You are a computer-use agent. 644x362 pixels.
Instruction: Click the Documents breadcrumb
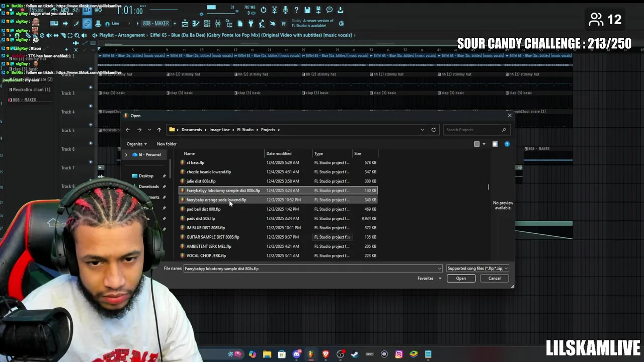tap(192, 130)
